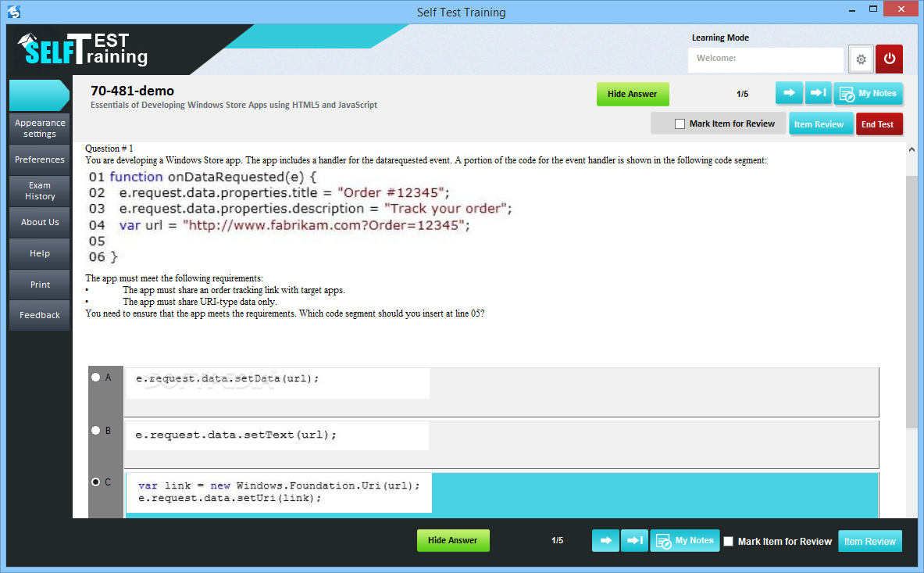The height and width of the screenshot is (573, 924).
Task: Click answer A code setData(url)
Action: click(x=227, y=378)
